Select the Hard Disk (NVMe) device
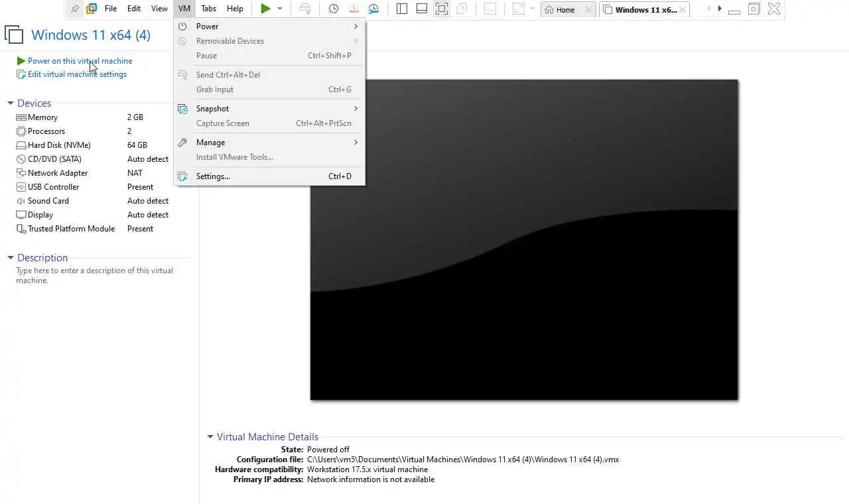 (x=93, y=145)
